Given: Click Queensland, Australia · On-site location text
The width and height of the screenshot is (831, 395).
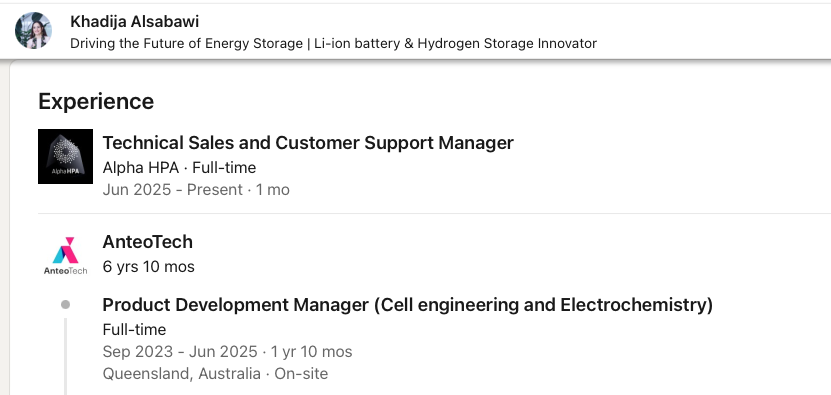Looking at the screenshot, I should click(215, 374).
